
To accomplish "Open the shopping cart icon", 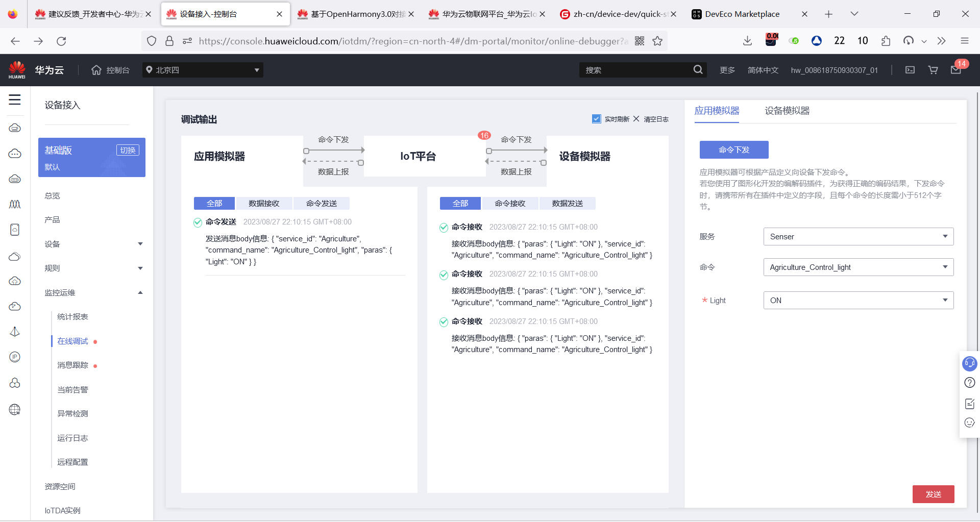I will pyautogui.click(x=933, y=70).
